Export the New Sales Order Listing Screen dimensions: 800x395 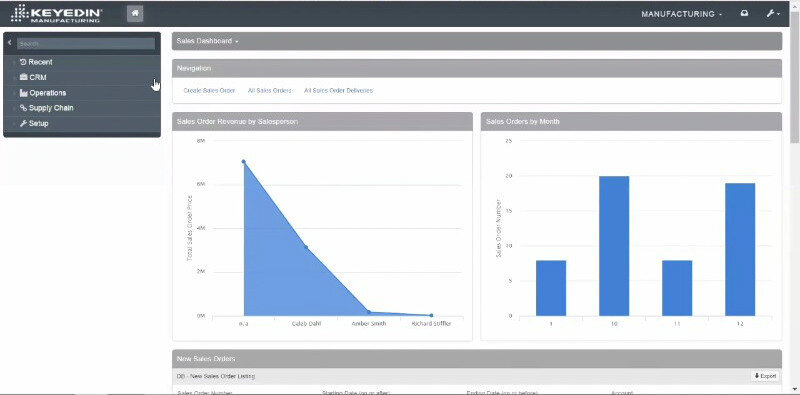[765, 376]
